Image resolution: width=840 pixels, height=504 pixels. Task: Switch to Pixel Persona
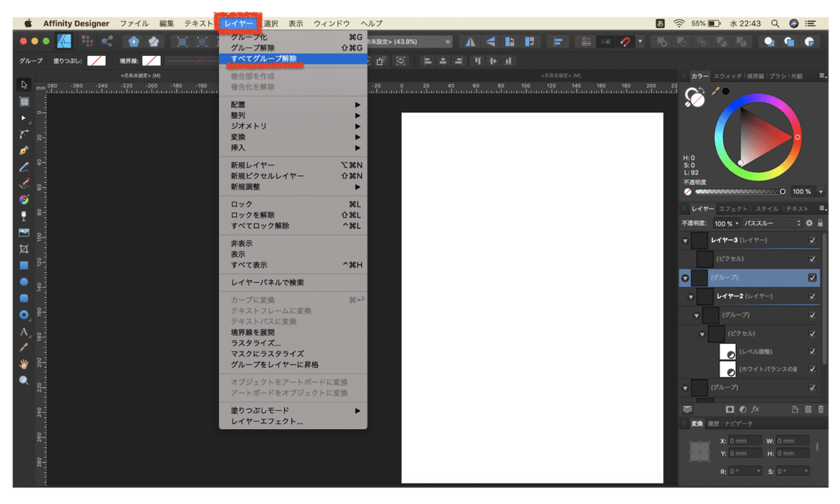point(88,41)
